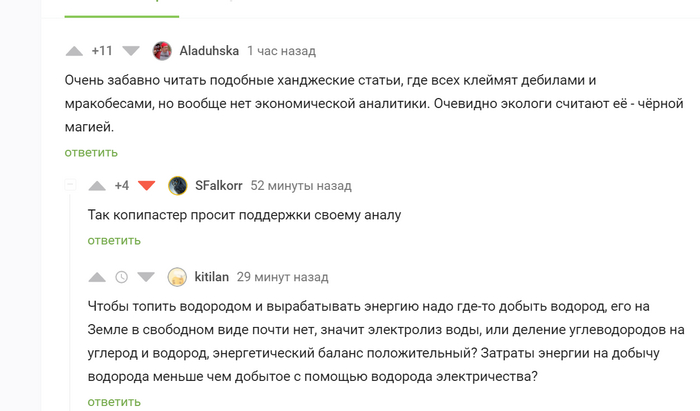Upvote SFalkorr's reply

(x=97, y=185)
